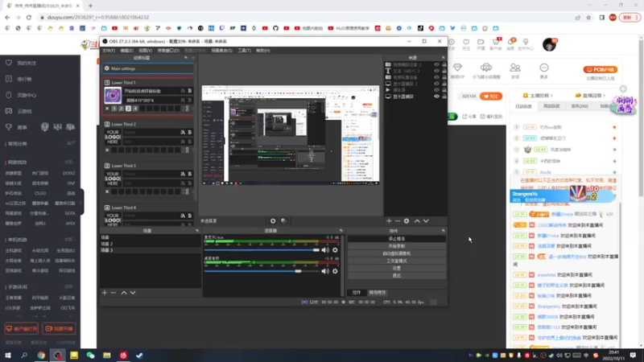
Task: Toggle visibility of 媒体源 source
Action: [x=436, y=90]
